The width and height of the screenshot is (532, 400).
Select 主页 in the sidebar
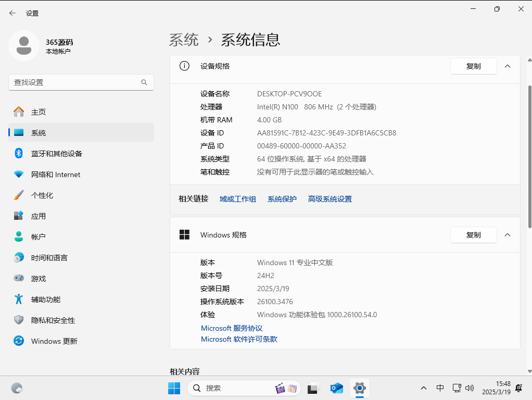point(81,111)
